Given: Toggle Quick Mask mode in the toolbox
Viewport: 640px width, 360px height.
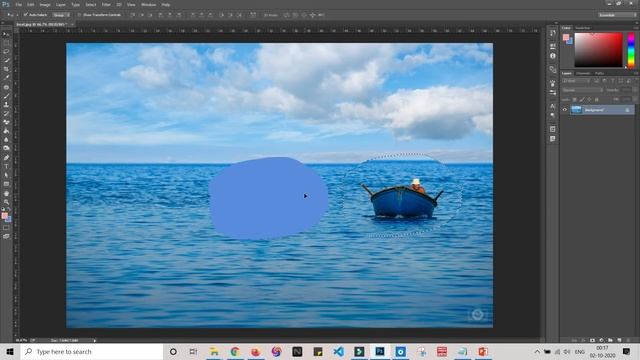Looking at the screenshot, I should tap(6, 228).
